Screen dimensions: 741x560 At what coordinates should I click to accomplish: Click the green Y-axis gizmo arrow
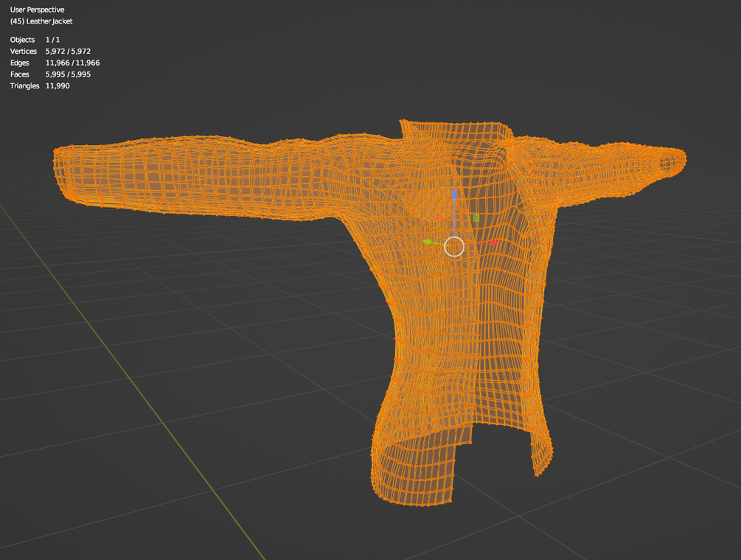(x=428, y=242)
